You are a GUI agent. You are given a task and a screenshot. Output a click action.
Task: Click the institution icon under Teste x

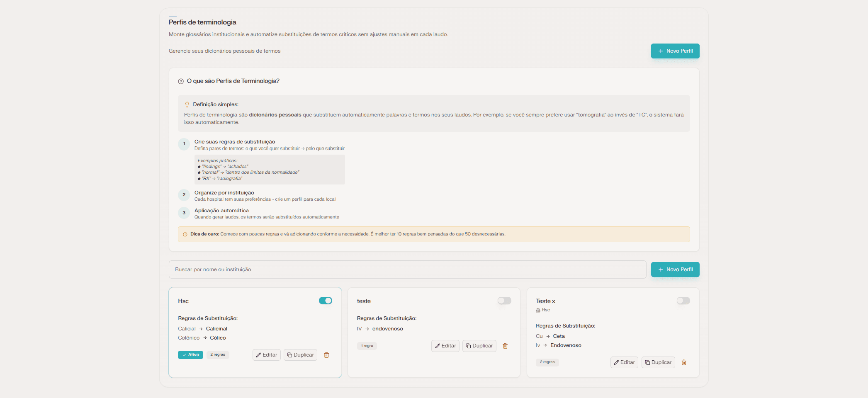538,310
